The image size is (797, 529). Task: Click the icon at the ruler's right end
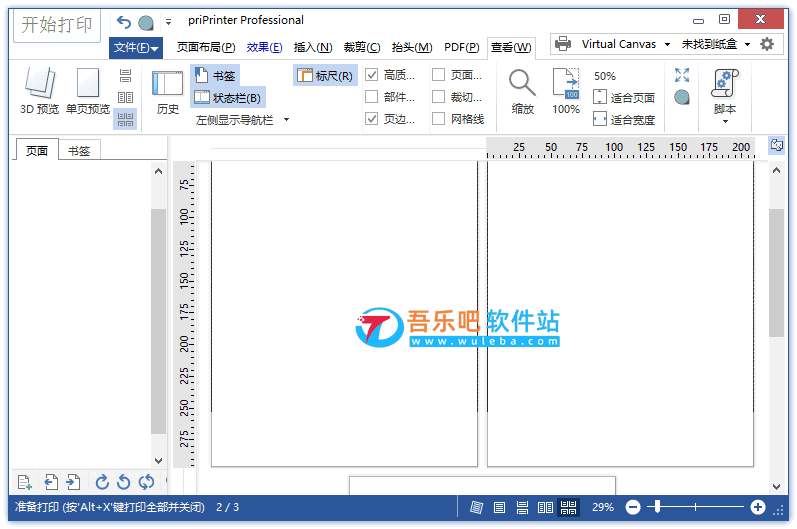[776, 145]
